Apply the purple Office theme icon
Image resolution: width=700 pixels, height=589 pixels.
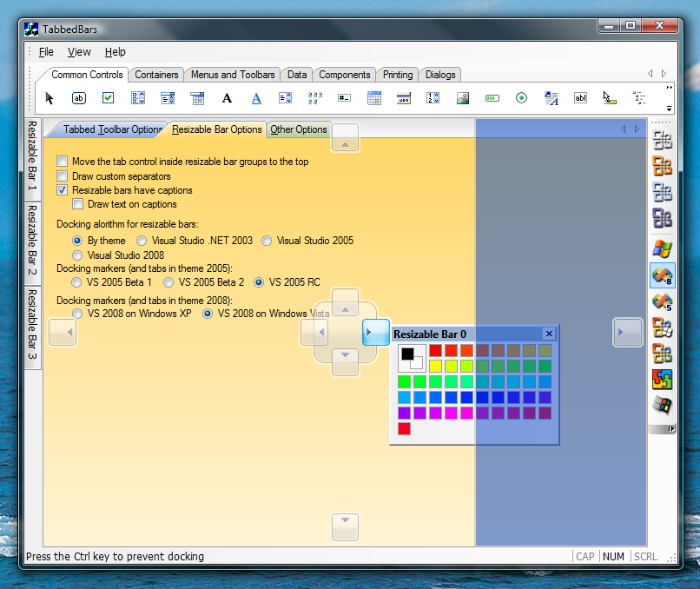(663, 218)
